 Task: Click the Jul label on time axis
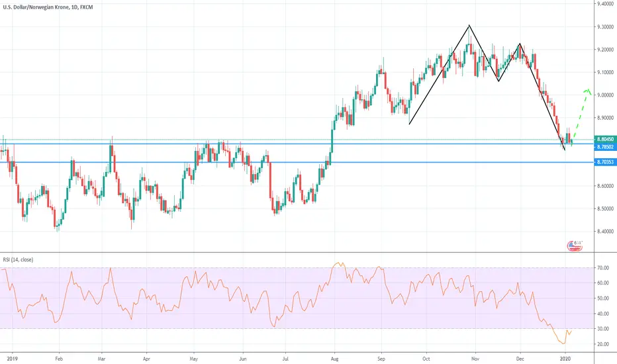pyautogui.click(x=285, y=359)
